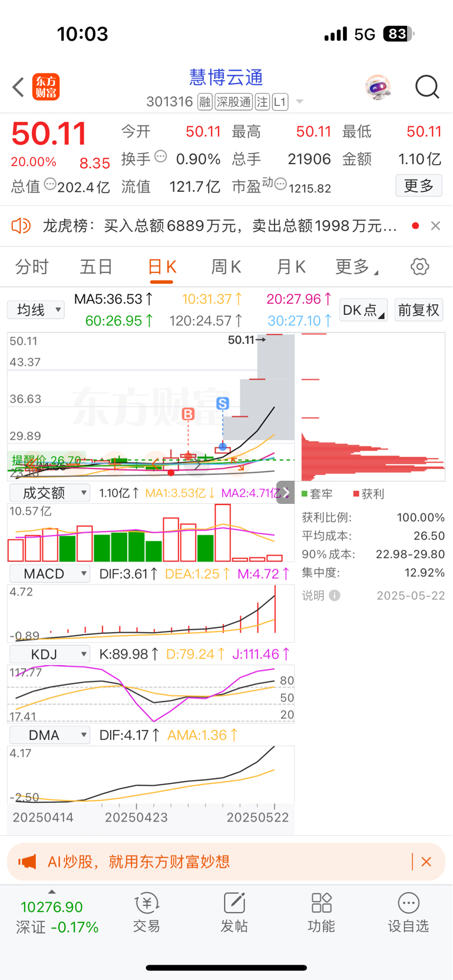Screen dimensions: 453x980
Task: Tap the MACD sub-chart
Action: 151,613
